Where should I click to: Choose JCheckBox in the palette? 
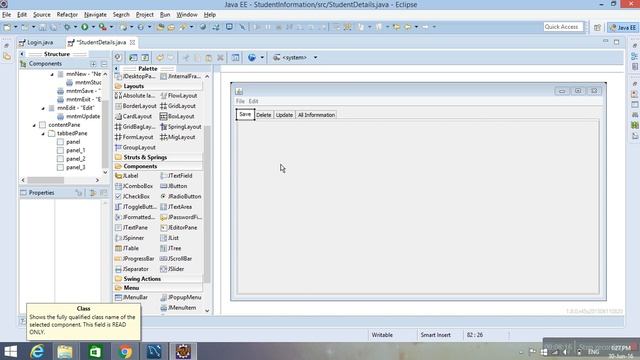click(x=132, y=196)
